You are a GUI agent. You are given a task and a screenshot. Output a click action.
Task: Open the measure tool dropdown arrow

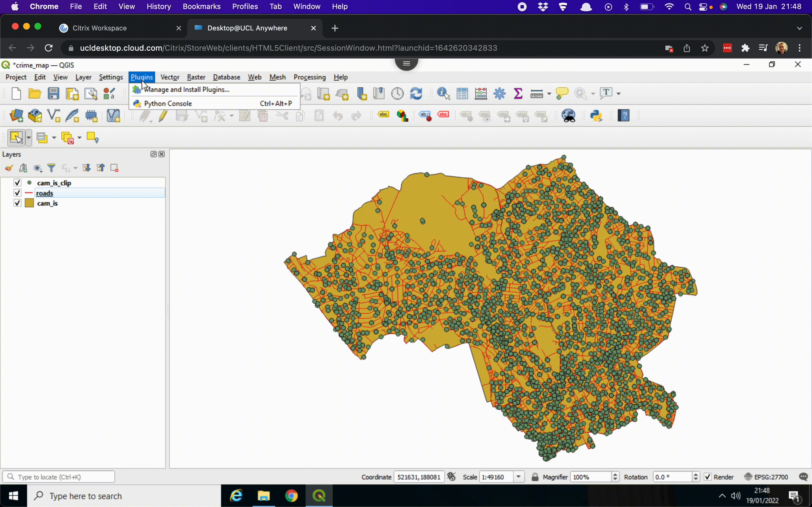(x=549, y=94)
